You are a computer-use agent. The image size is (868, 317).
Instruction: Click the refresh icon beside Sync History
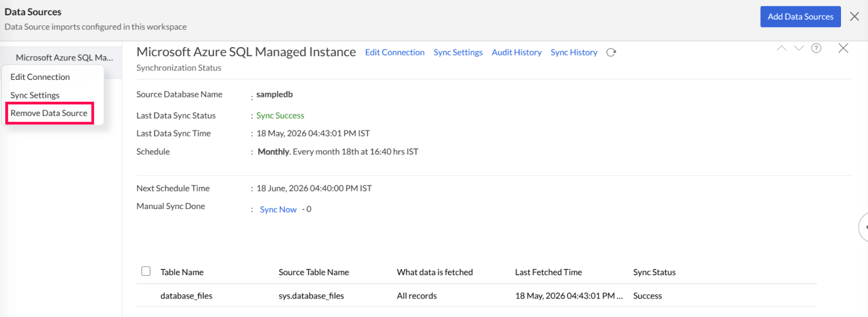pyautogui.click(x=611, y=52)
